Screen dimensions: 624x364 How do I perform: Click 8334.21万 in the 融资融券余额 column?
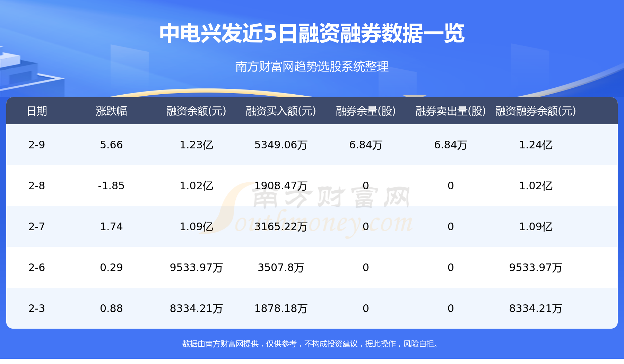pos(536,308)
